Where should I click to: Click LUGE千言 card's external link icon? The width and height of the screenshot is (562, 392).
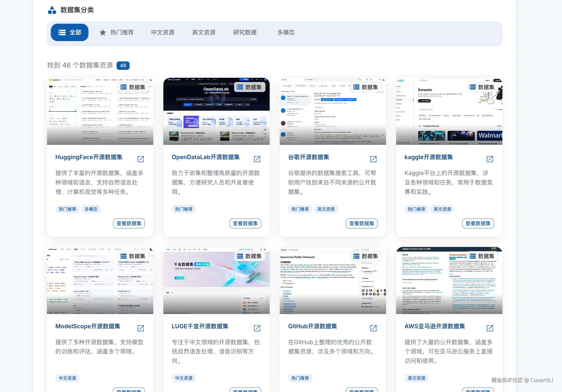pyautogui.click(x=257, y=328)
